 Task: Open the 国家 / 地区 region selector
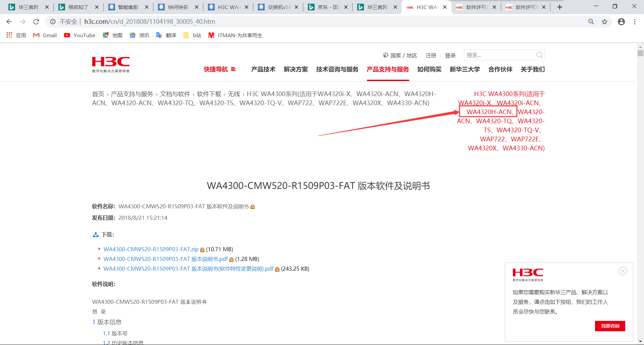[x=400, y=55]
